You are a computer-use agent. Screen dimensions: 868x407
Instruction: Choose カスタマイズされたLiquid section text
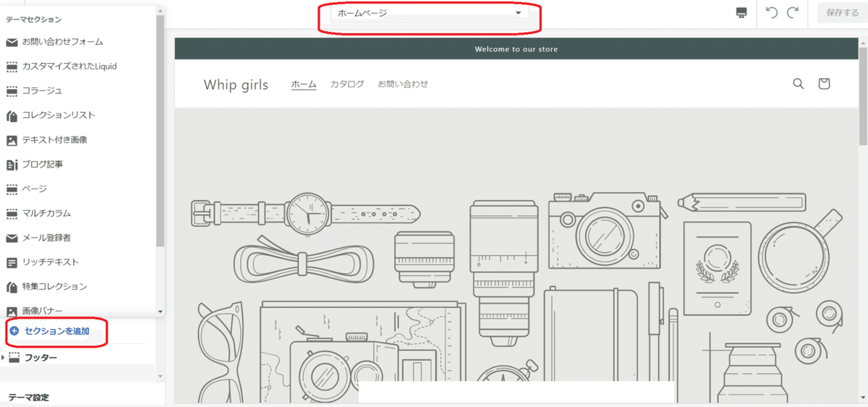click(x=69, y=67)
